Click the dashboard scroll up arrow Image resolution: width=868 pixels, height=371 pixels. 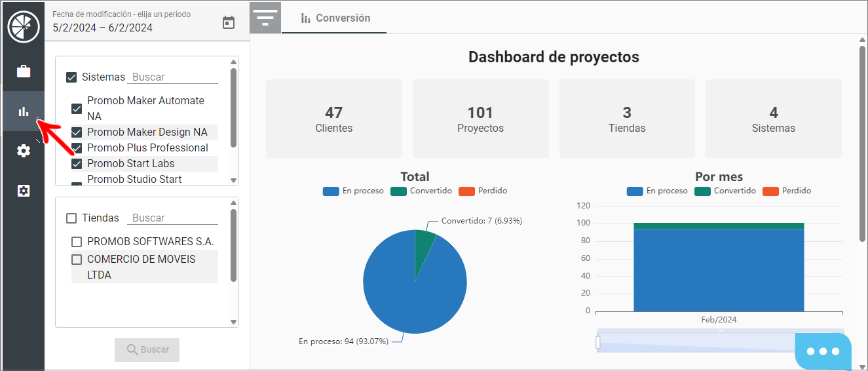[862, 39]
